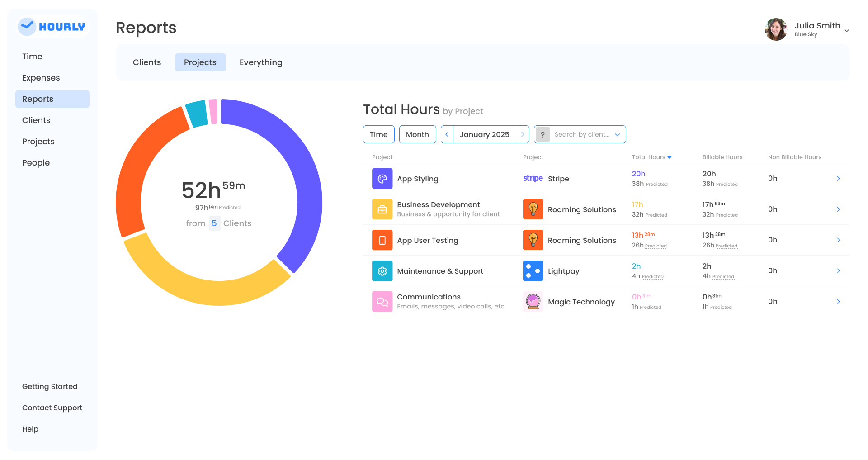
Task: Switch to the Clients report tab
Action: (147, 62)
